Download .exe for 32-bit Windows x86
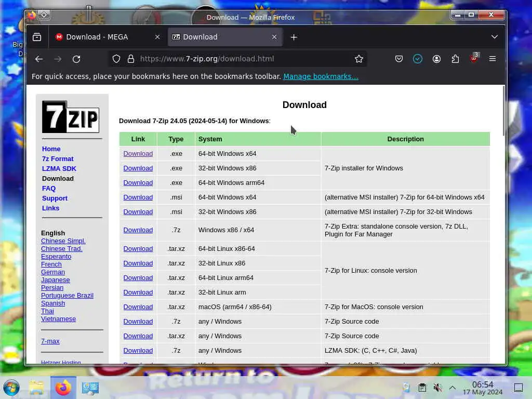 tap(138, 168)
